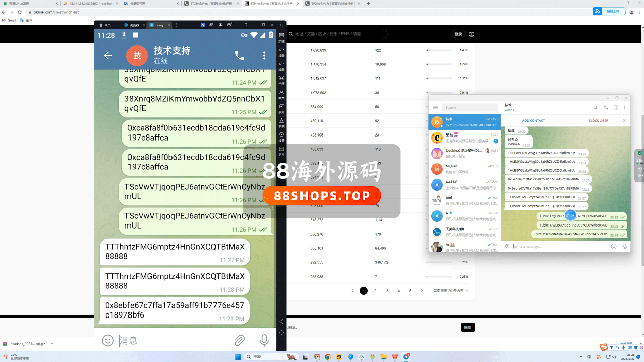Switch to the 首页 tab in emulator

105,25
